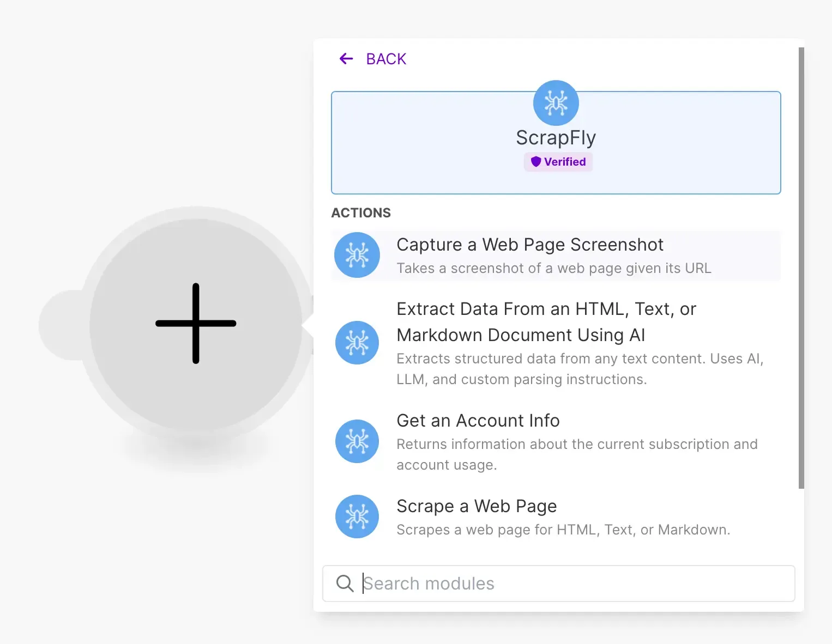Click the BACK link
This screenshot has height=644, width=832.
(x=386, y=58)
